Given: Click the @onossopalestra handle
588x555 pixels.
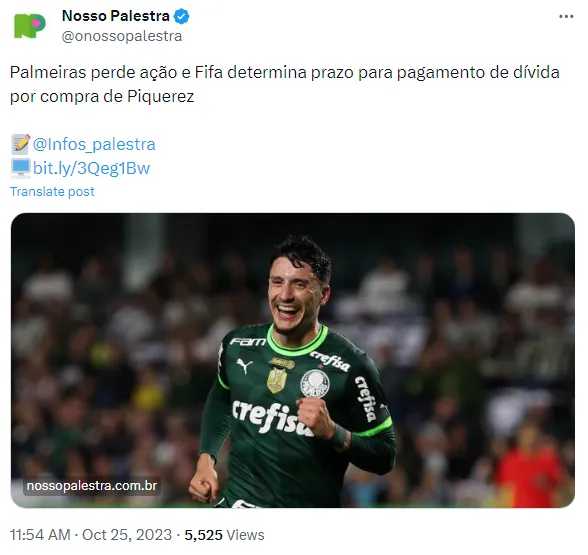Looking at the screenshot, I should (x=122, y=36).
